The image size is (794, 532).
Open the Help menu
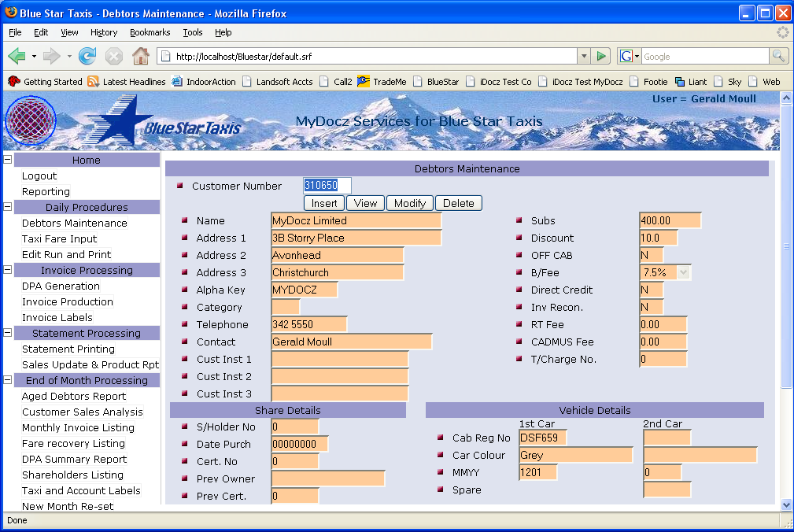[223, 32]
